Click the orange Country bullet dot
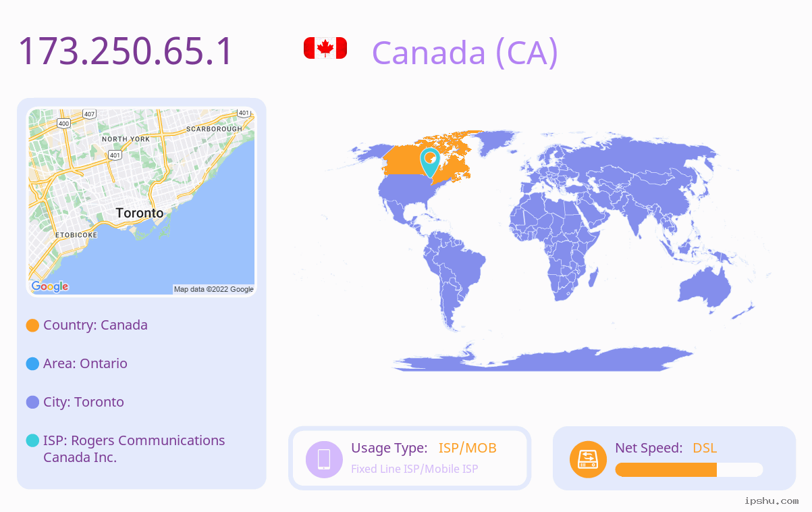Screen dimensions: 812x512 coord(32,326)
